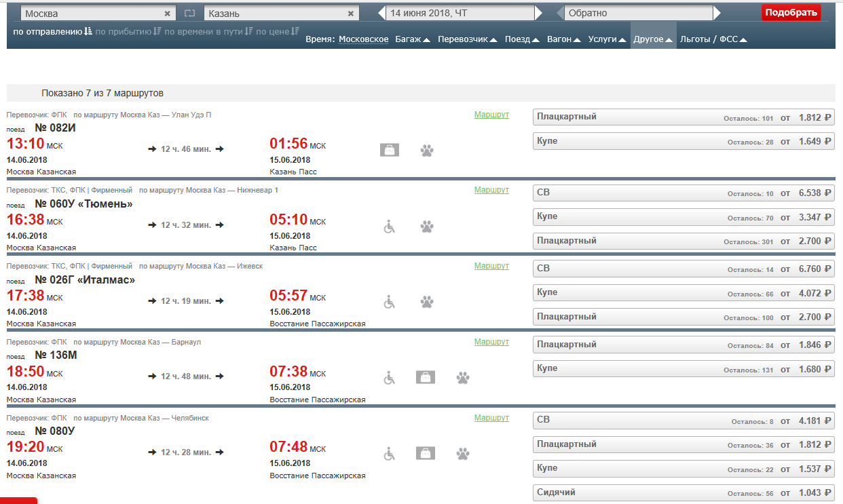Click wheelchair icon for train 080У
Screen dimensions: 843x504
(x=390, y=454)
